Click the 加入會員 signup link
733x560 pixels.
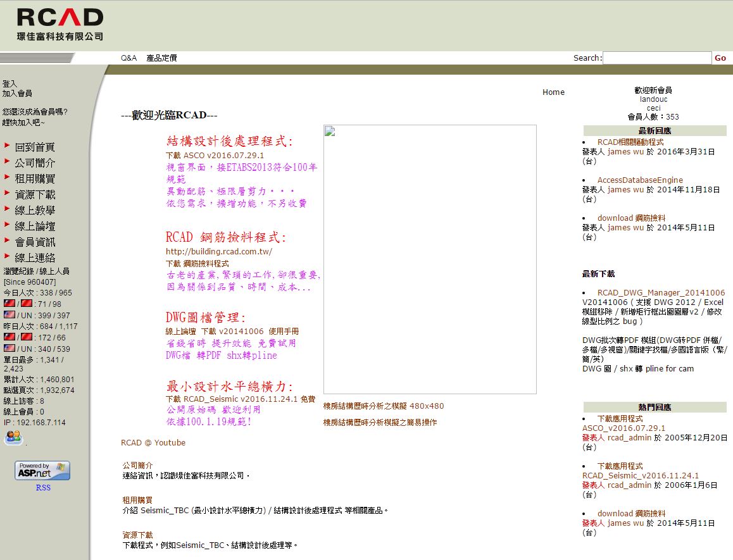[x=18, y=92]
